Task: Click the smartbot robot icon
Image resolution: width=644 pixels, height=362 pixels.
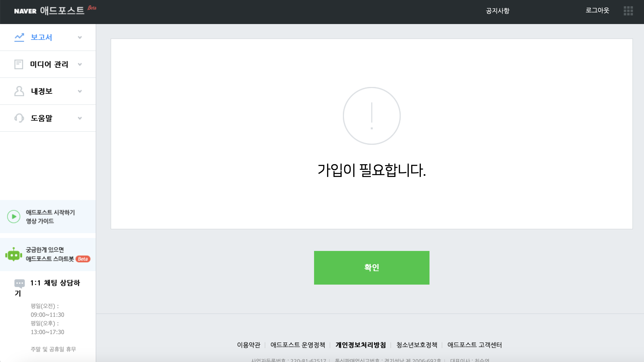Action: [14, 255]
